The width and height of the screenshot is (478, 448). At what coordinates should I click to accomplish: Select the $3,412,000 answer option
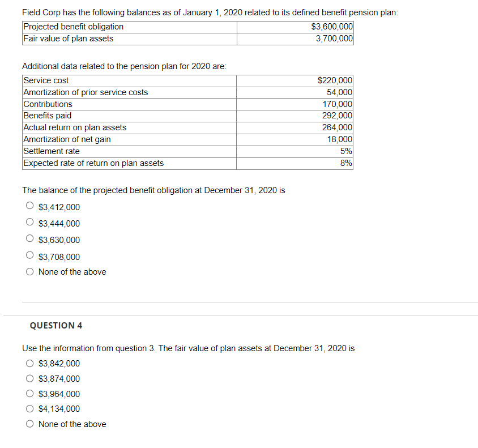(29, 206)
